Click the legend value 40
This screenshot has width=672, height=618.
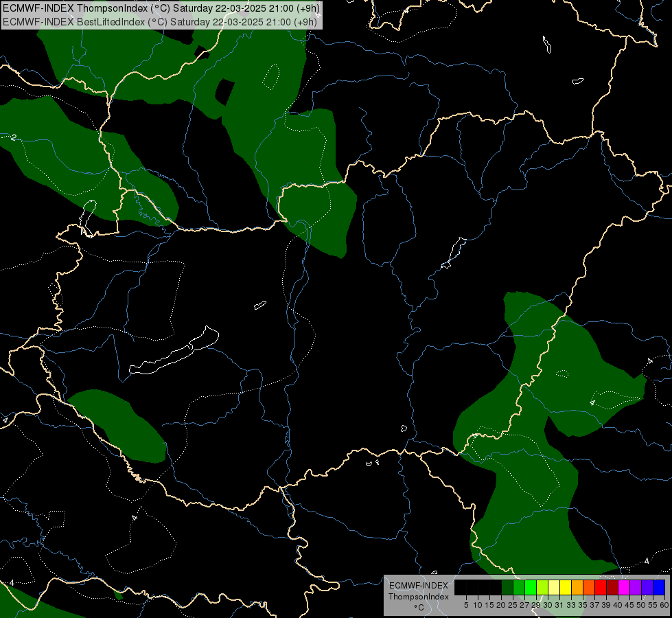pos(618,605)
